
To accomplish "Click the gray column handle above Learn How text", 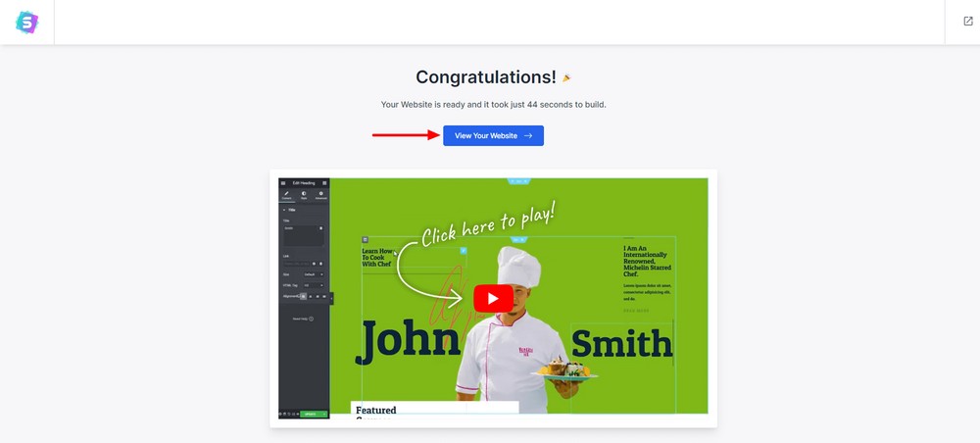I will (x=365, y=239).
